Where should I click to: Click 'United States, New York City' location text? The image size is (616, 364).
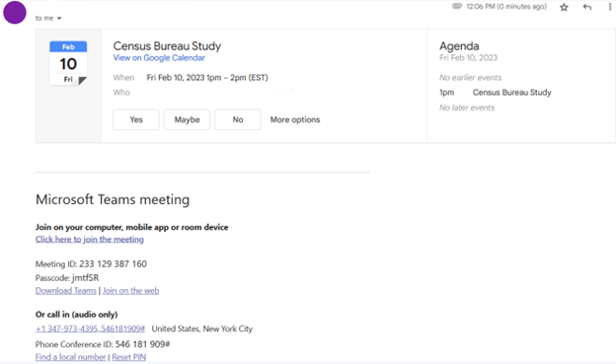(202, 328)
